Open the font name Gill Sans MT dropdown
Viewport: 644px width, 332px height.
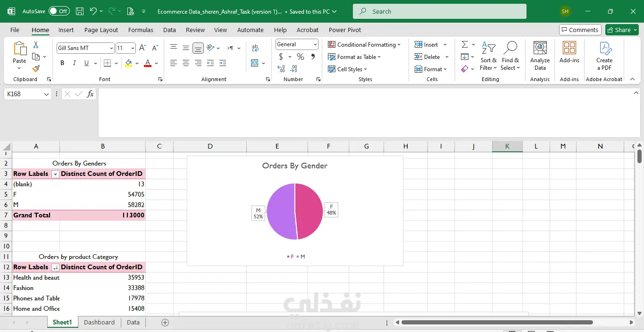point(111,48)
